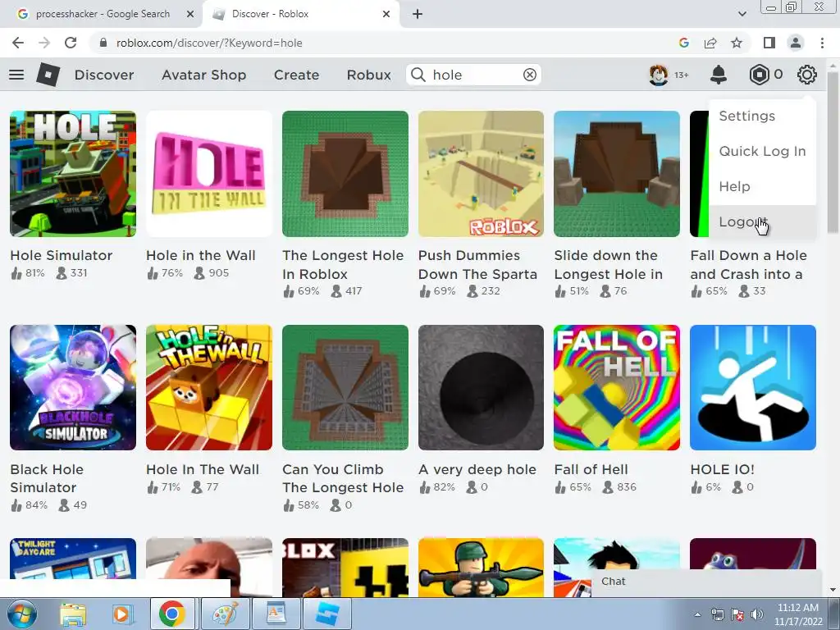Open the notifications bell
The height and width of the screenshot is (630, 840).
pyautogui.click(x=718, y=75)
